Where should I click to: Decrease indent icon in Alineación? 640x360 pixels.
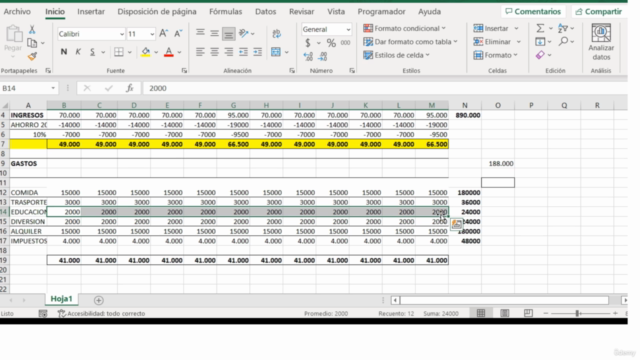[x=243, y=52]
